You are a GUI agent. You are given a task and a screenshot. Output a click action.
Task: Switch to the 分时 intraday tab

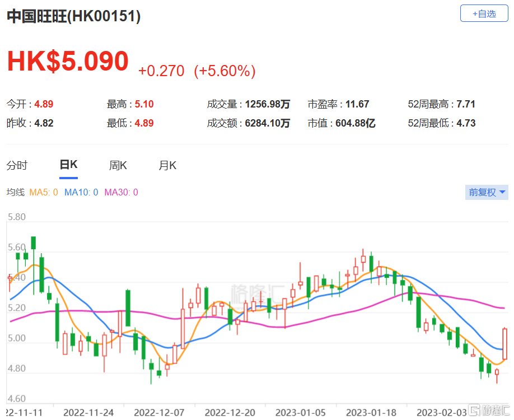coord(17,165)
